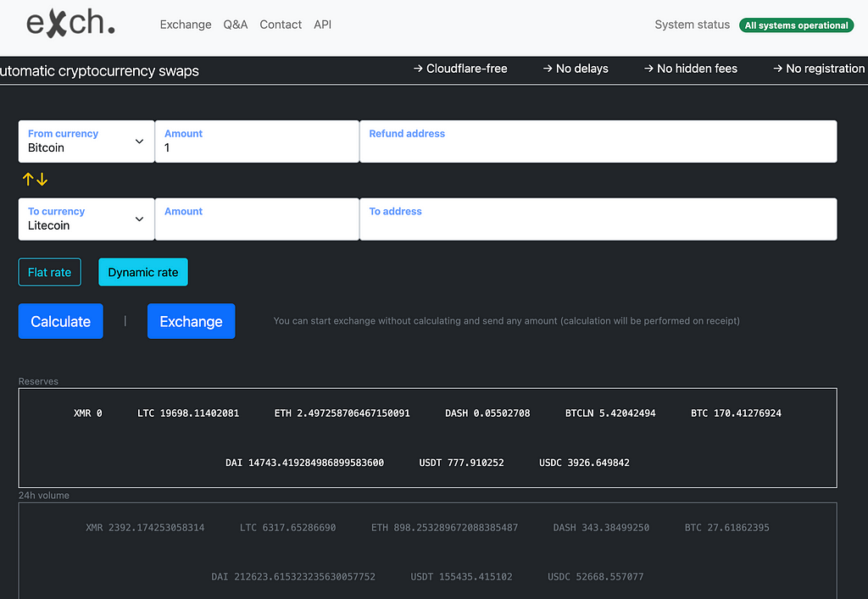Screen dimensions: 868x599
Task: Click the LTC 6317.65286690 volume entry
Action: (x=288, y=528)
